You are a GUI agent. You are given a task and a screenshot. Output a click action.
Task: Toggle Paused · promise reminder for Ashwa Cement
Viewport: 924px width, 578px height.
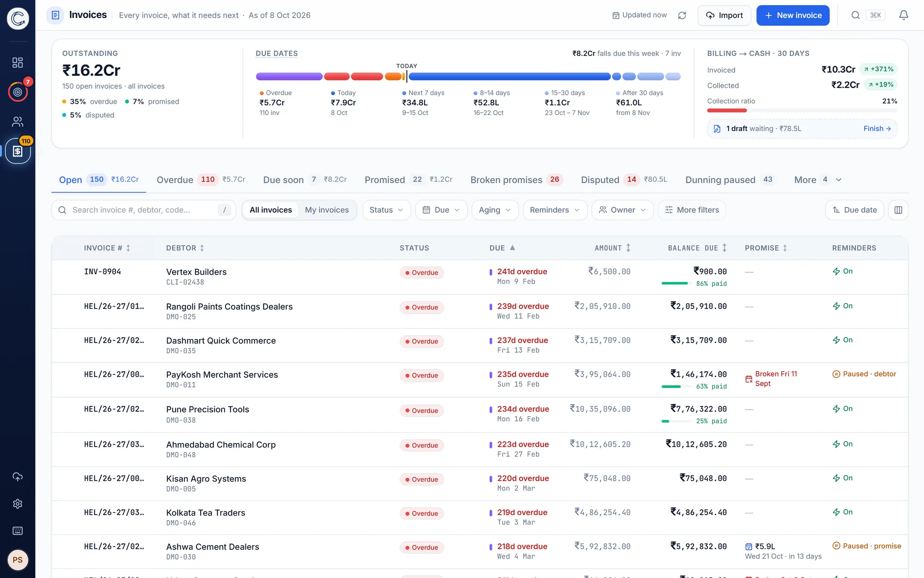coord(867,546)
